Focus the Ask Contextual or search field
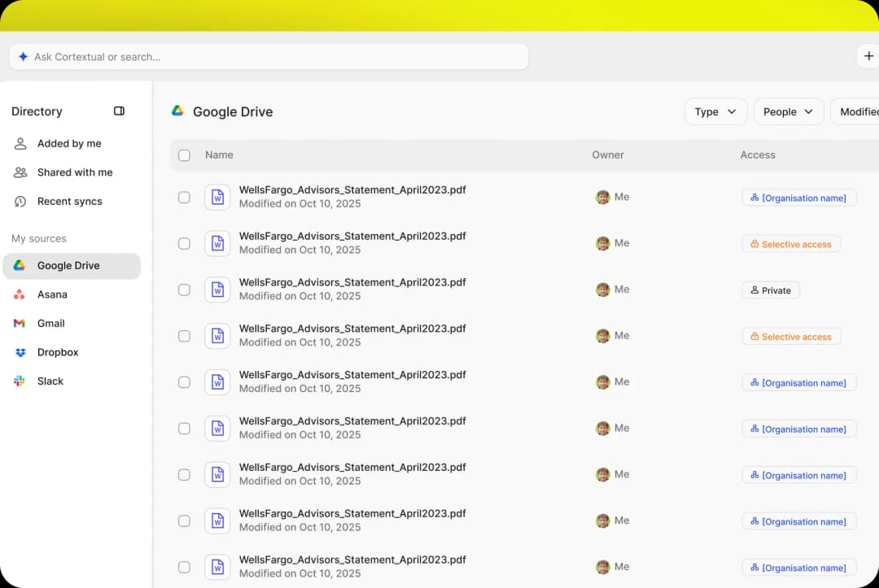This screenshot has height=588, width=879. coord(269,57)
